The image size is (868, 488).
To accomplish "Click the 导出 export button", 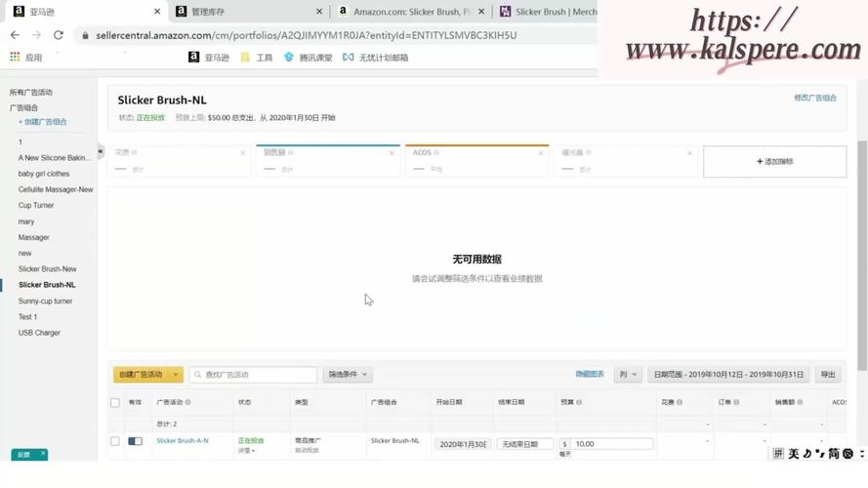I will (x=828, y=375).
